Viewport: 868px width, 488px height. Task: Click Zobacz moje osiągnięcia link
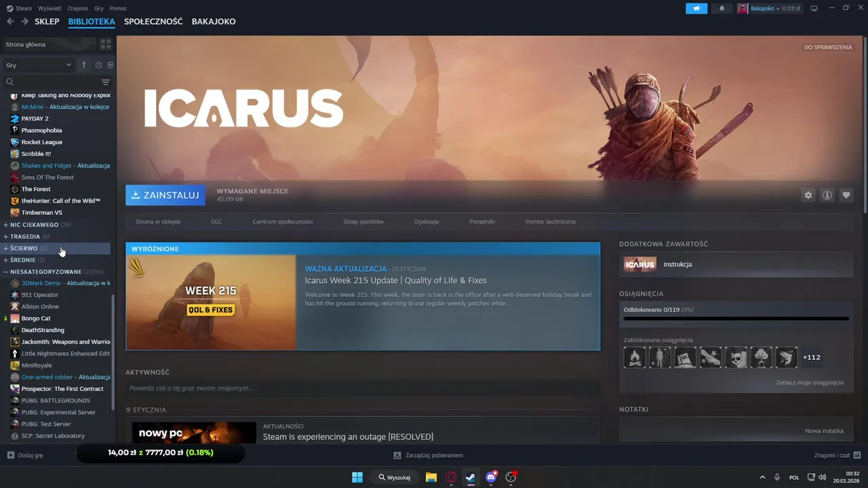810,383
